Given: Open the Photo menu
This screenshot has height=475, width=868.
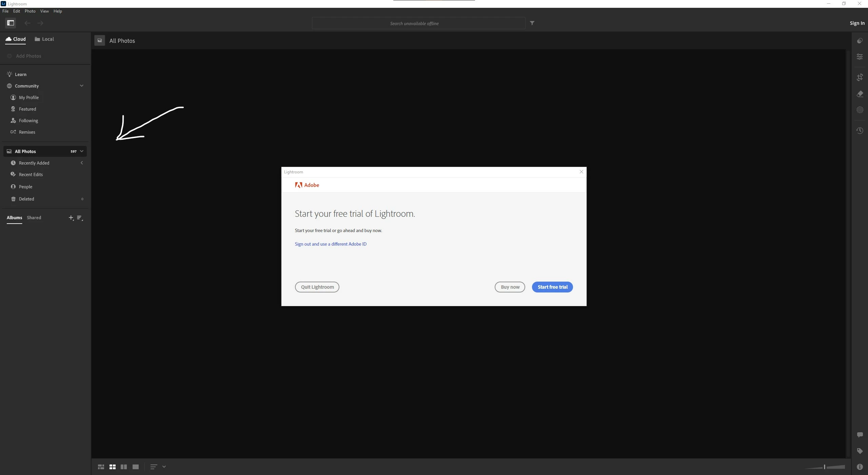Looking at the screenshot, I should [x=30, y=11].
